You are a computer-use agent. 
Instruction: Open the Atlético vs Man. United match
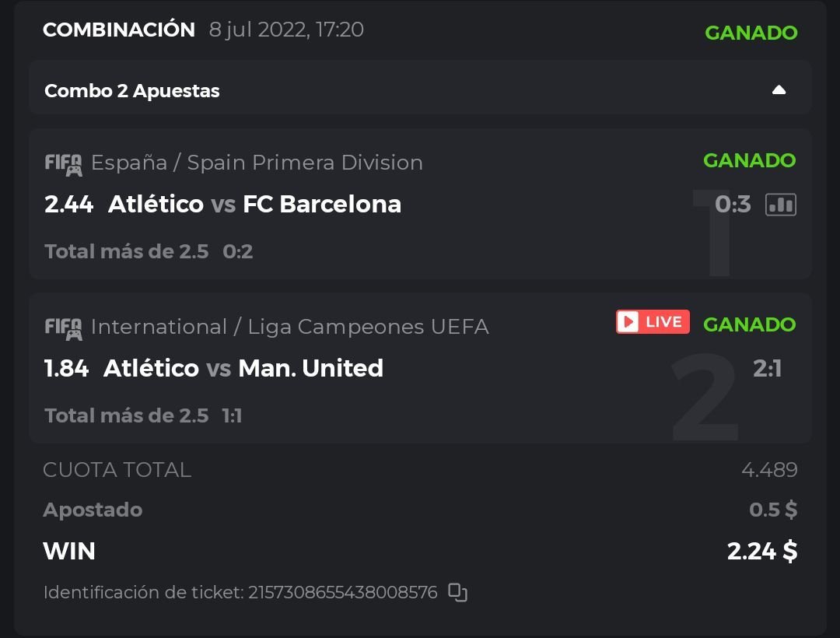click(x=243, y=368)
